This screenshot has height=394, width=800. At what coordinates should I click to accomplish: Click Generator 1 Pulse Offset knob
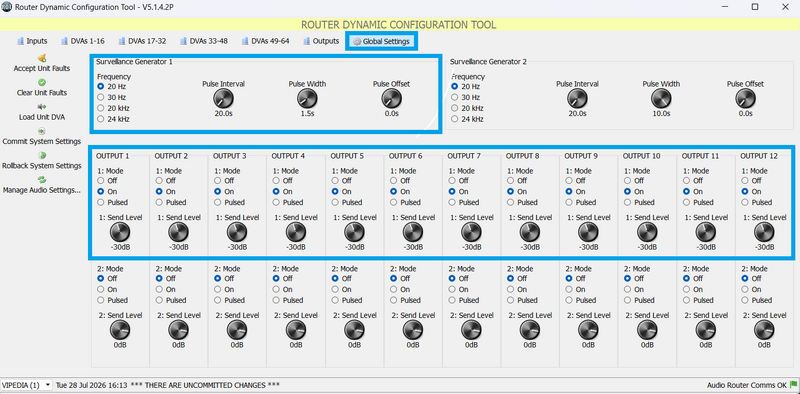pyautogui.click(x=391, y=98)
